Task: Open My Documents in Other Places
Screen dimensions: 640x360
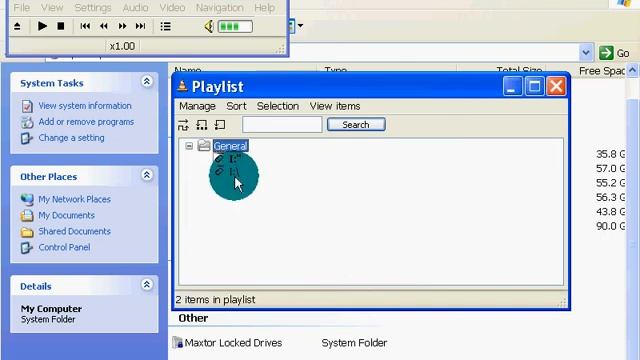Action: [x=66, y=215]
